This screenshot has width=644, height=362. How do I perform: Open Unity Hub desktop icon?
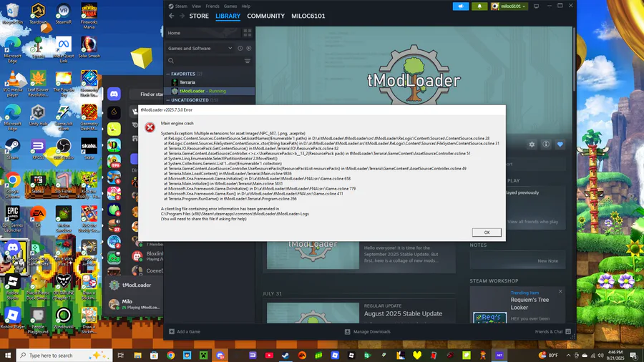[38, 115]
